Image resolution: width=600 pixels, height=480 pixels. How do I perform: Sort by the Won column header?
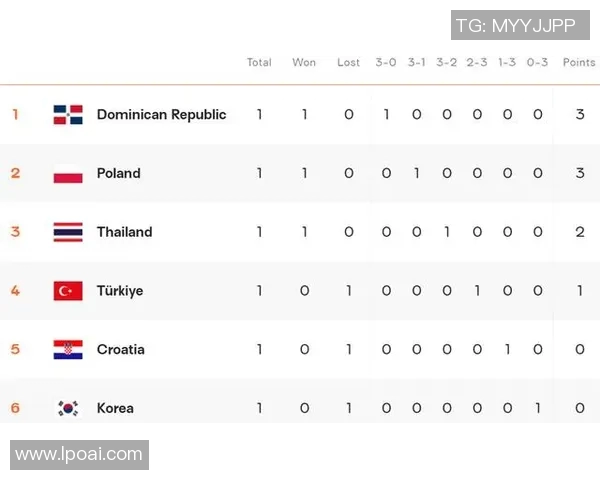click(304, 62)
